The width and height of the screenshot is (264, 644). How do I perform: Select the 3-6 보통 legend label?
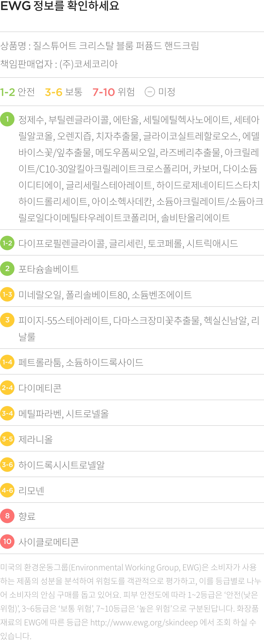64,92
